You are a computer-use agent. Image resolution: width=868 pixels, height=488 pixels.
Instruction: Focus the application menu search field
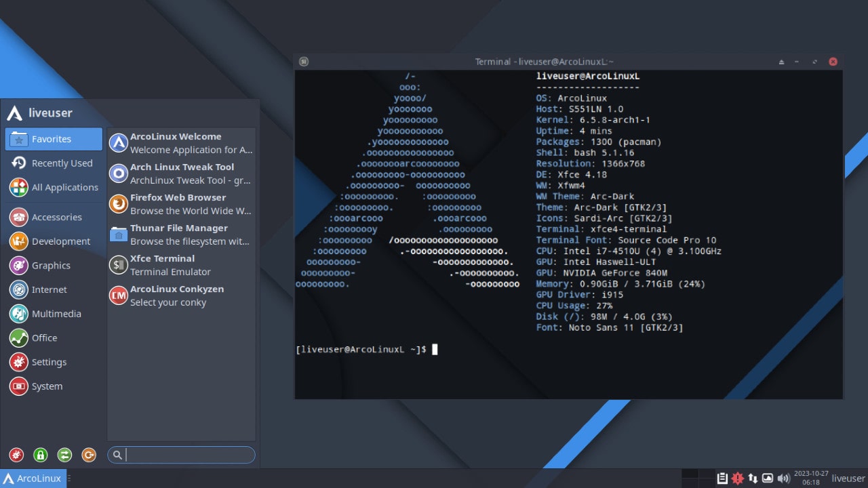(x=181, y=455)
